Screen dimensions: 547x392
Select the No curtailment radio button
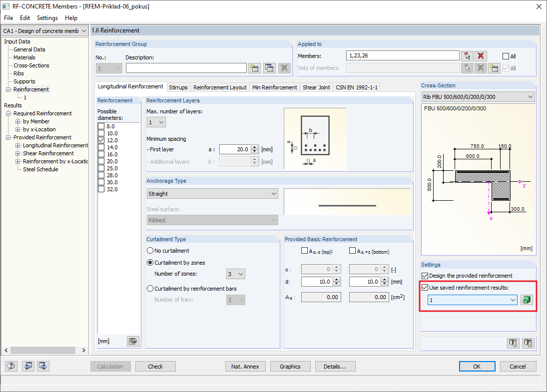[x=150, y=251]
